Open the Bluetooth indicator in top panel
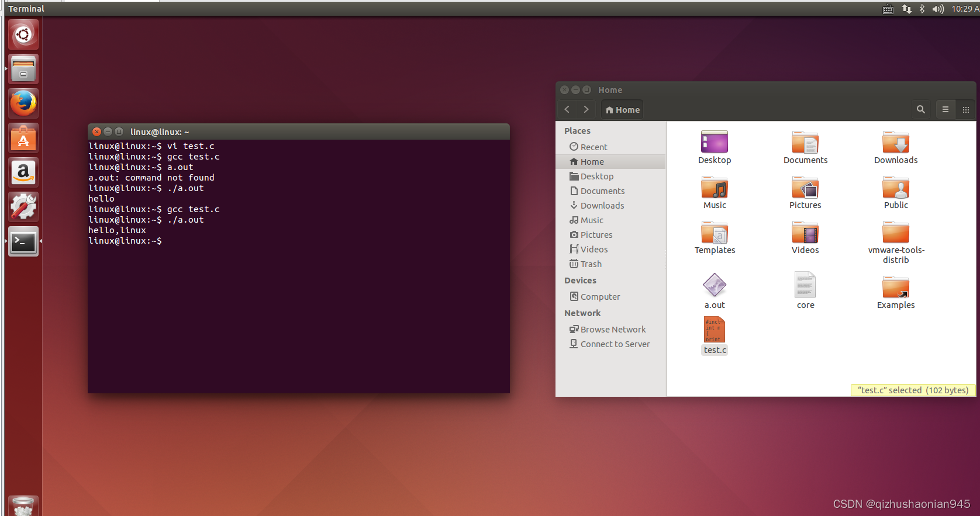The image size is (980, 516). pyautogui.click(x=922, y=9)
